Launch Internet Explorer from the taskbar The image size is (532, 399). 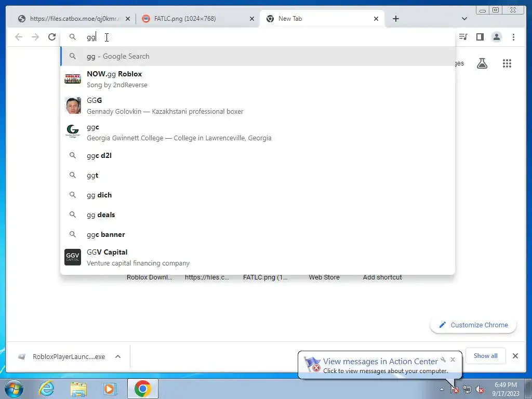[46, 389]
